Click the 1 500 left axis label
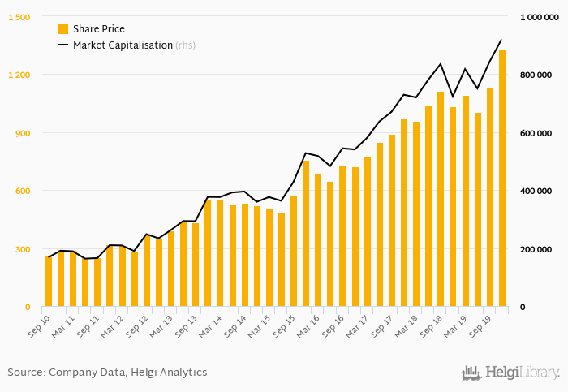 (x=19, y=17)
